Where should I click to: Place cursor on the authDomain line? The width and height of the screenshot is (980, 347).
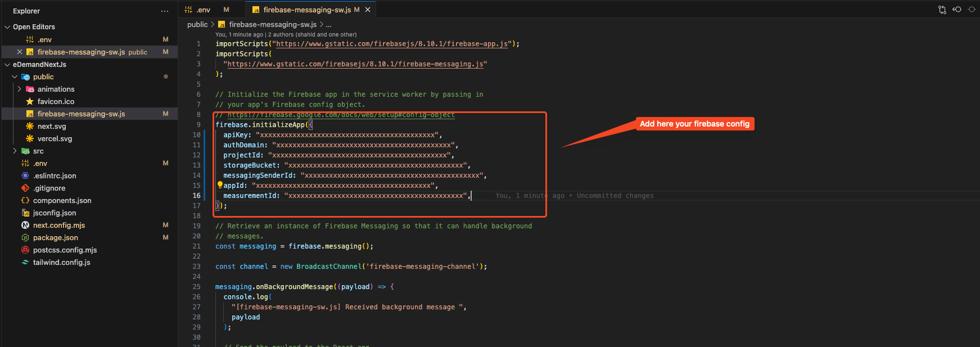click(x=341, y=145)
